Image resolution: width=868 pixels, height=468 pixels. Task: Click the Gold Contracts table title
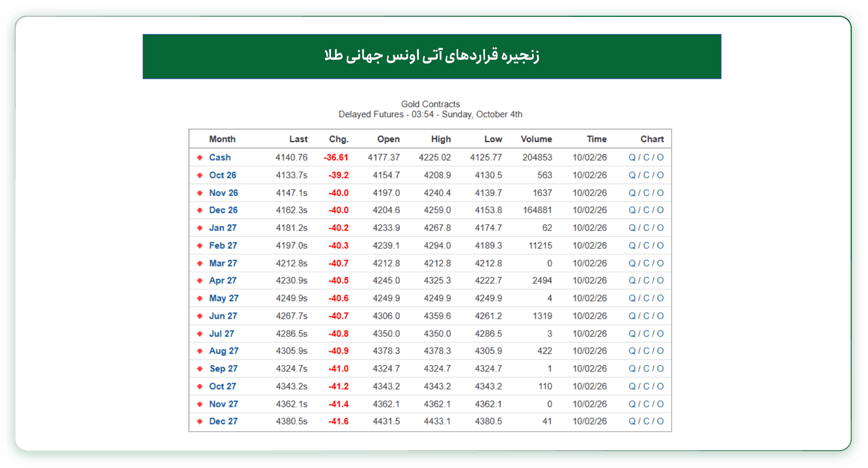pos(431,104)
